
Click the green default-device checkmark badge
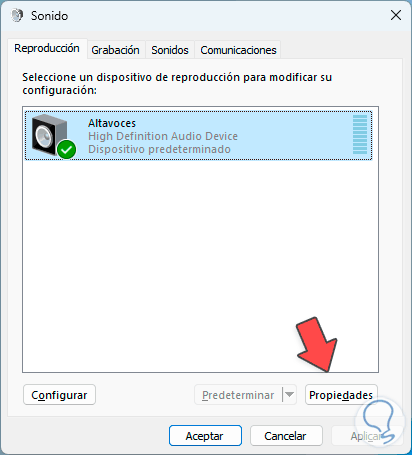[67, 150]
